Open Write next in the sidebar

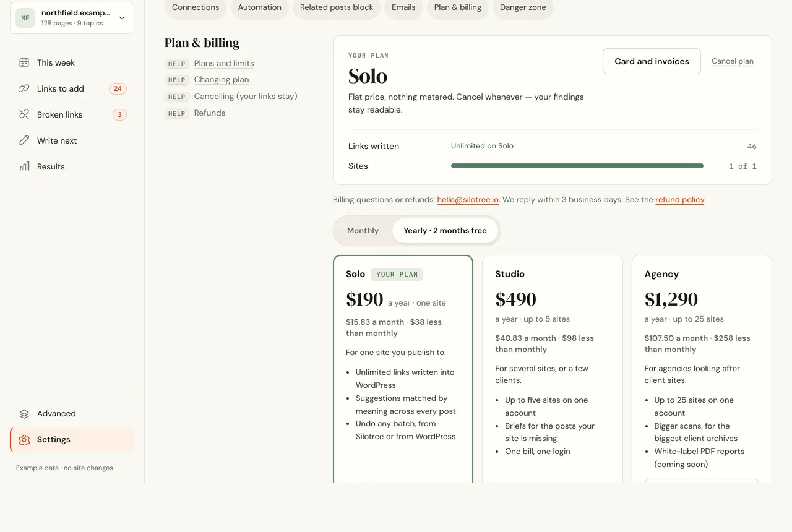pos(72,140)
